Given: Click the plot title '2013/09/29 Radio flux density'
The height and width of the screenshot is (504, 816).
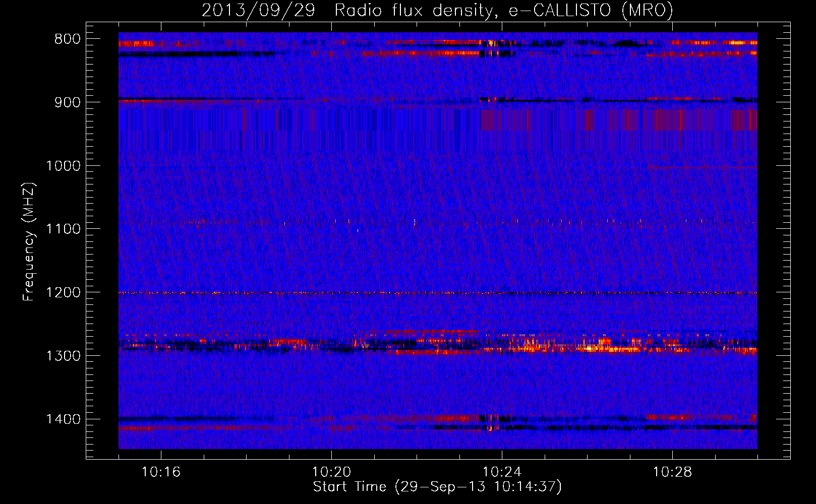Looking at the screenshot, I should point(437,10).
